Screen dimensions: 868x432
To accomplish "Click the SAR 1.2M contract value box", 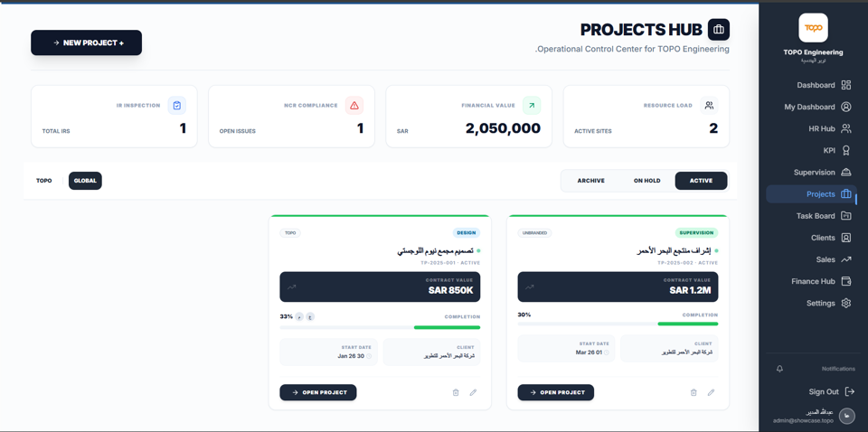I will click(x=618, y=286).
